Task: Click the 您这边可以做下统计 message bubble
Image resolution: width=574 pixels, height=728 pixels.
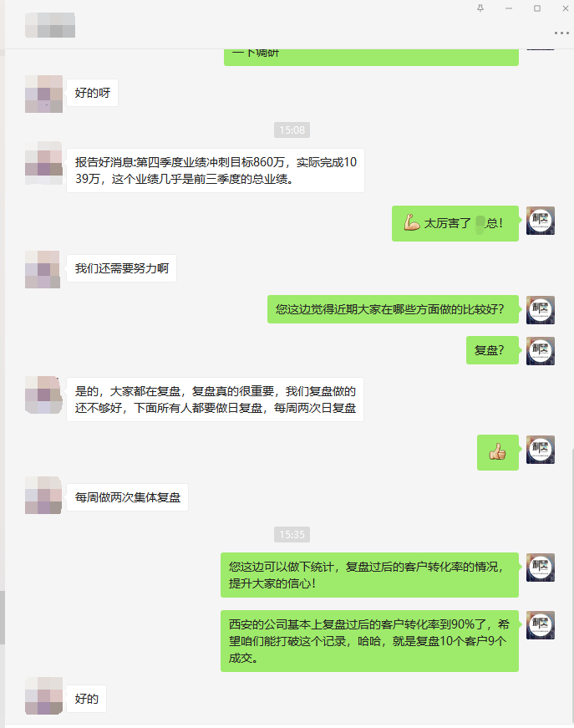Action: pyautogui.click(x=369, y=575)
